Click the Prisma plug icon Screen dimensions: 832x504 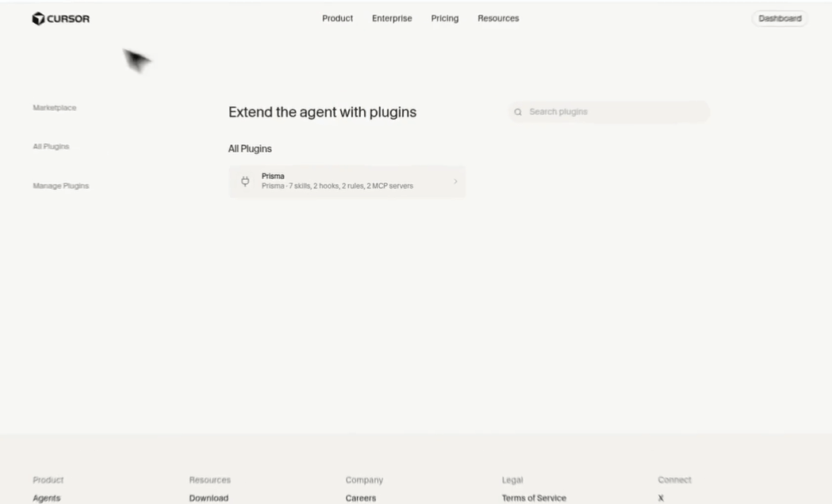point(245,181)
